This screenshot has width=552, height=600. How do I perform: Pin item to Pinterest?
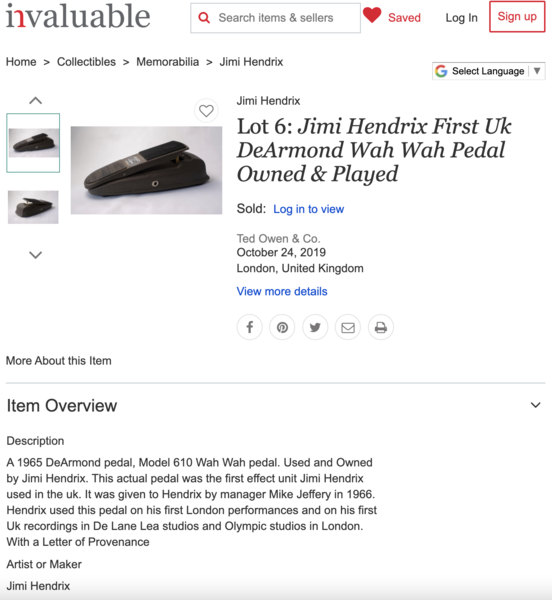pos(282,328)
